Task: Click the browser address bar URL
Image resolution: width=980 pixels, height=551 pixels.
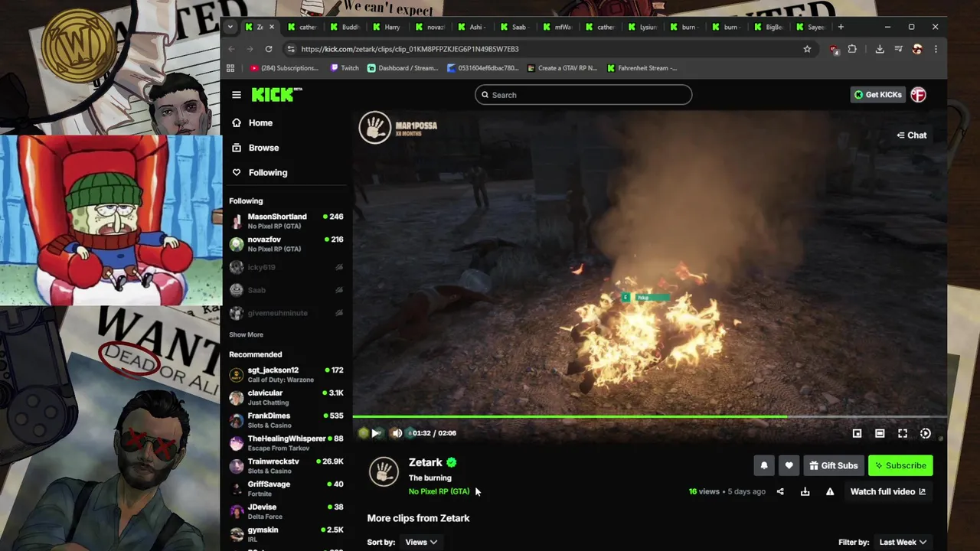Action: [410, 49]
